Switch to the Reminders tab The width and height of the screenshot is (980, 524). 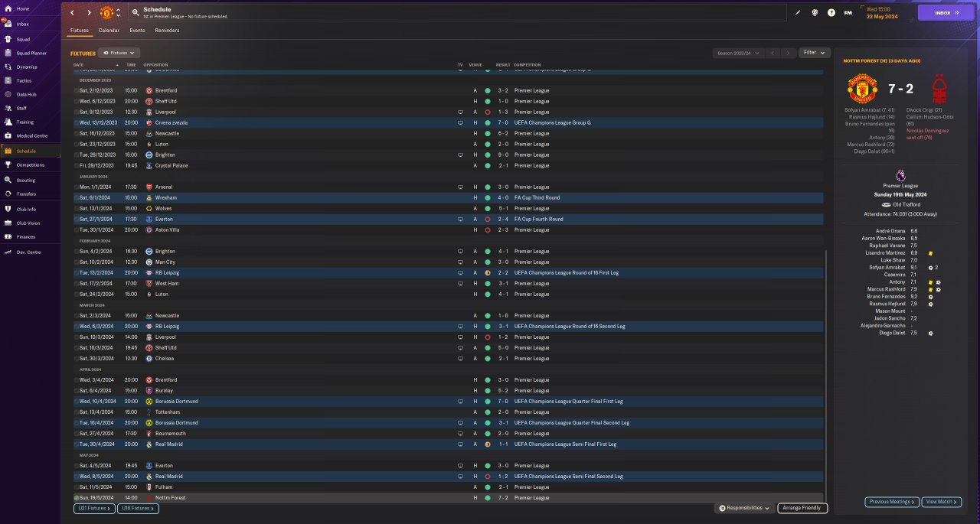[x=167, y=31]
